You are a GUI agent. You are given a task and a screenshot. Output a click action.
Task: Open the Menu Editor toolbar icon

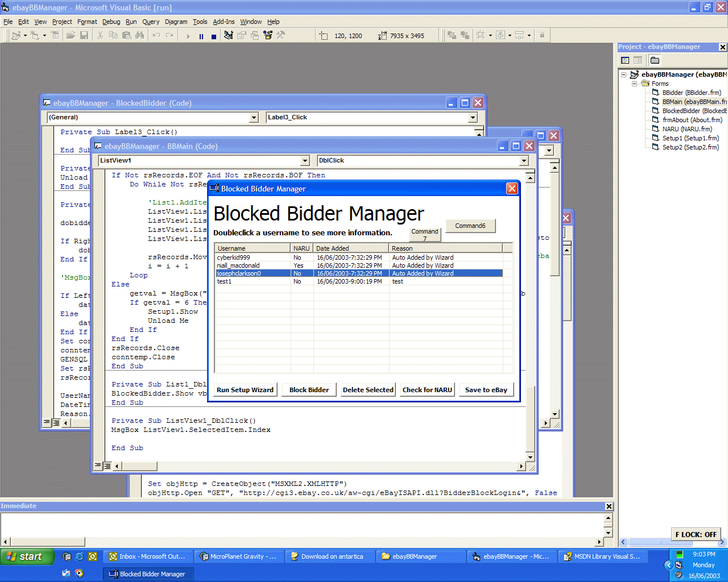pyautogui.click(x=55, y=35)
